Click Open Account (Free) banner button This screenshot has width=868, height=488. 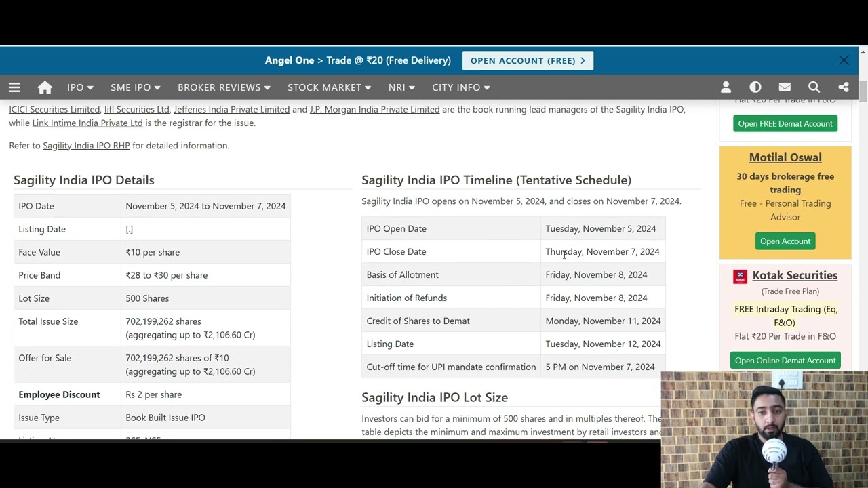tap(528, 60)
